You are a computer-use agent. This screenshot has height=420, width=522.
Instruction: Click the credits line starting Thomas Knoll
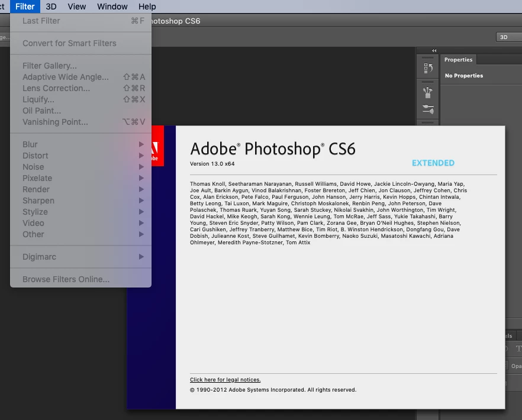pyautogui.click(x=327, y=184)
